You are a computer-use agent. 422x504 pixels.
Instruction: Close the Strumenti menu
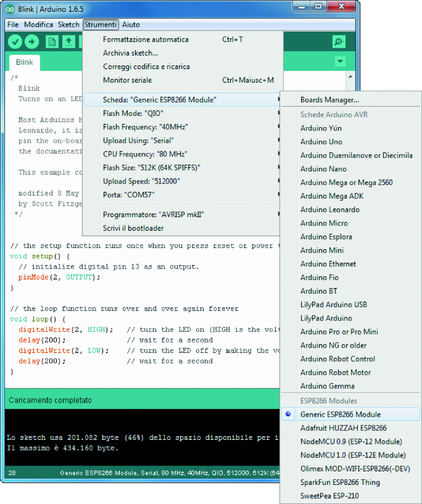pyautogui.click(x=101, y=24)
